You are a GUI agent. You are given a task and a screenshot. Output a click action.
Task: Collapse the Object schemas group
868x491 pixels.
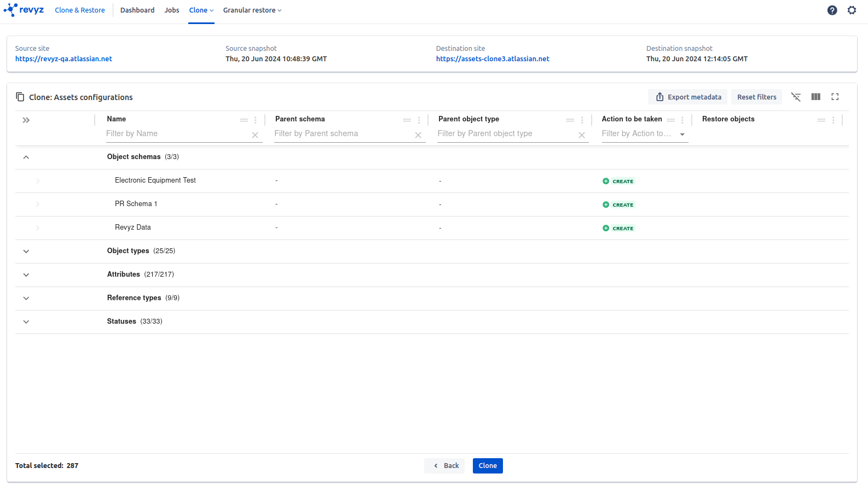pyautogui.click(x=26, y=157)
